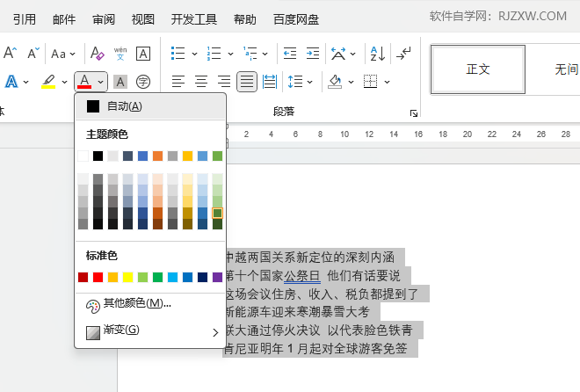
Task: Expand borders dropdown arrow
Action: coord(387,82)
